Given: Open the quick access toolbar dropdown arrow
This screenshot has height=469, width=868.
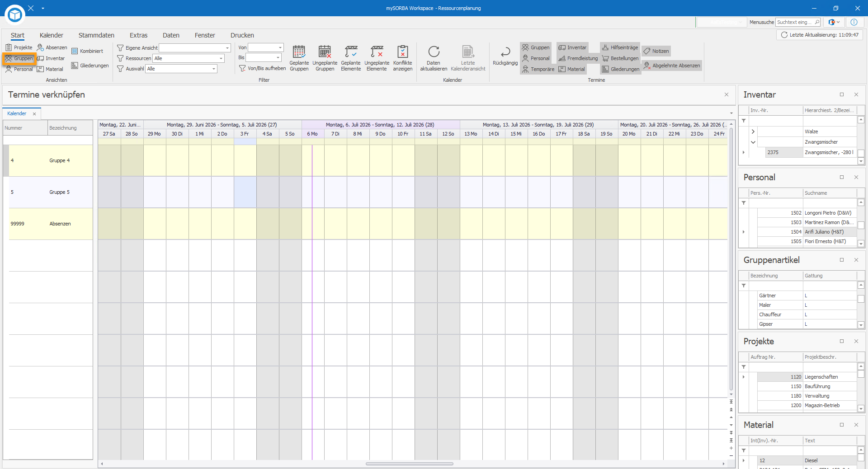Looking at the screenshot, I should (43, 8).
